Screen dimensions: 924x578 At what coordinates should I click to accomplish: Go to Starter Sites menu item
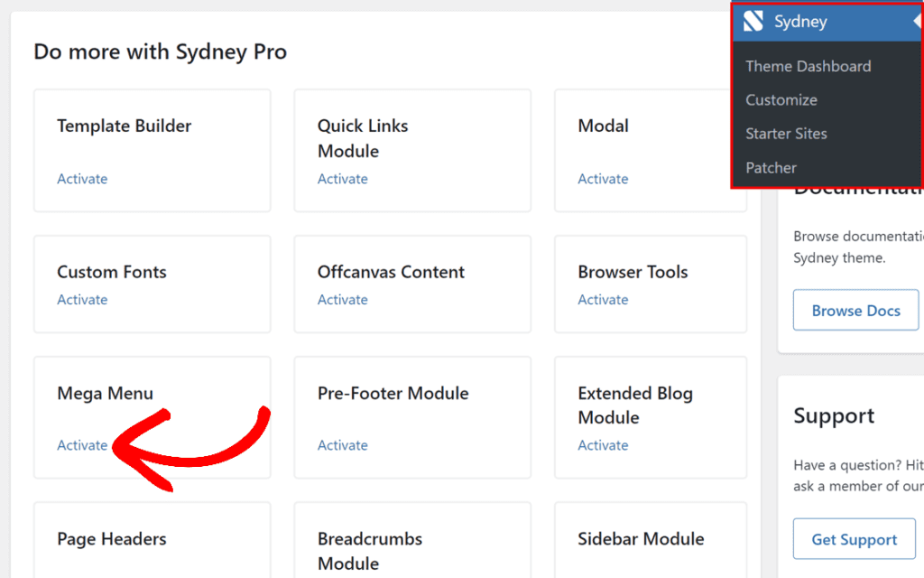tap(786, 134)
